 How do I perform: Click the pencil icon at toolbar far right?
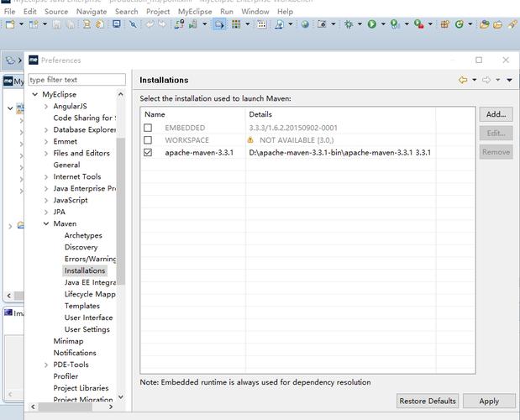[x=512, y=24]
